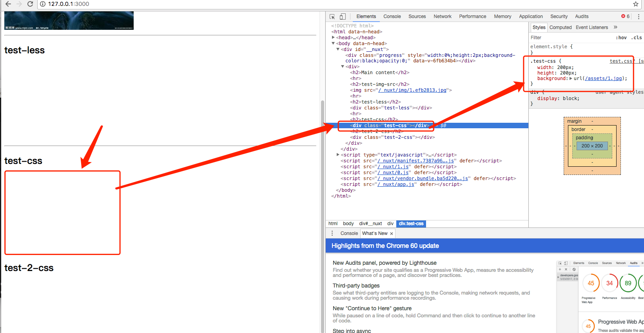Open the _nuxt/1.js script link

pyautogui.click(x=394, y=167)
